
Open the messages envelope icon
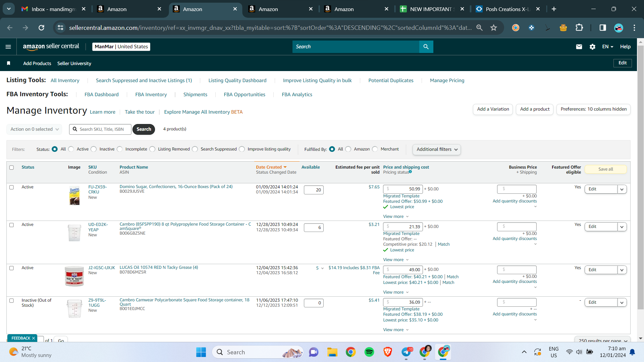[x=579, y=47]
